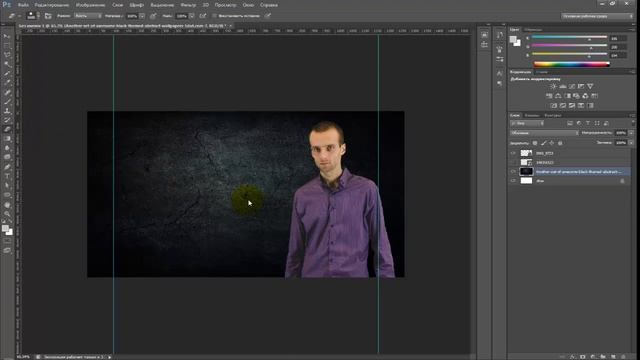Add a Levels adjustment layer
Screen dimensions: 640x360
(562, 87)
